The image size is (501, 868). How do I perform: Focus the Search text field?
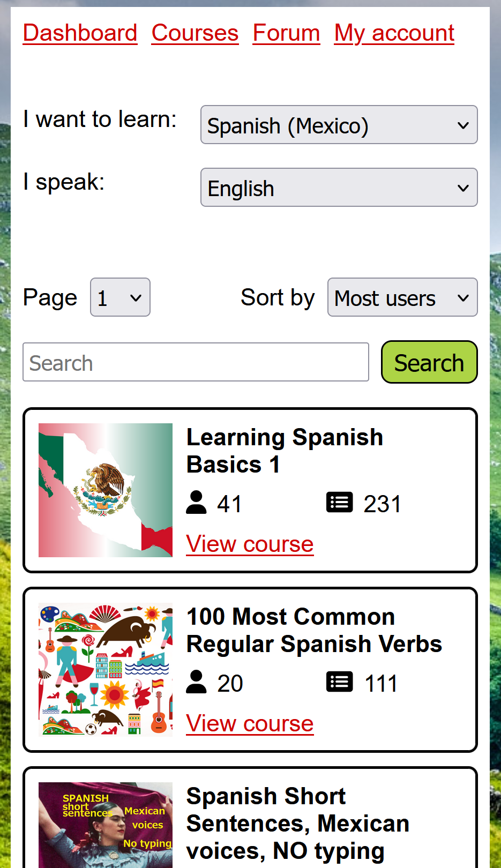tap(196, 362)
